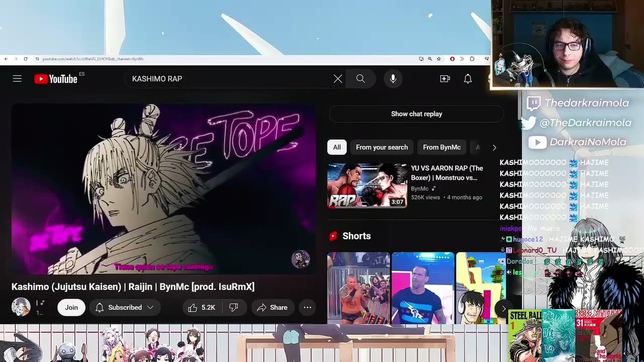Click the Twitter @TheDarkraimola overlay label

point(577,122)
